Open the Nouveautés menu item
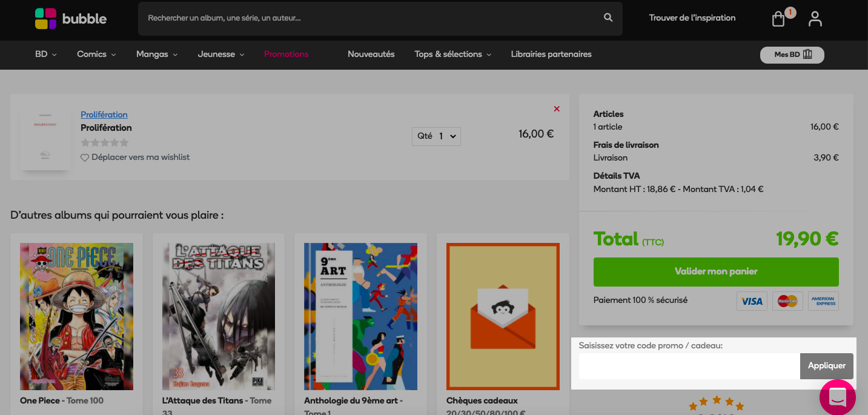The height and width of the screenshot is (415, 868). tap(371, 55)
